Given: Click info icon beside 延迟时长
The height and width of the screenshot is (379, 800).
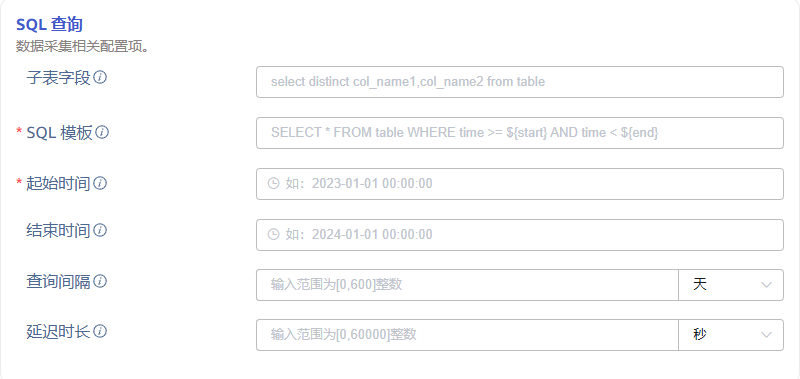Looking at the screenshot, I should coord(101,332).
